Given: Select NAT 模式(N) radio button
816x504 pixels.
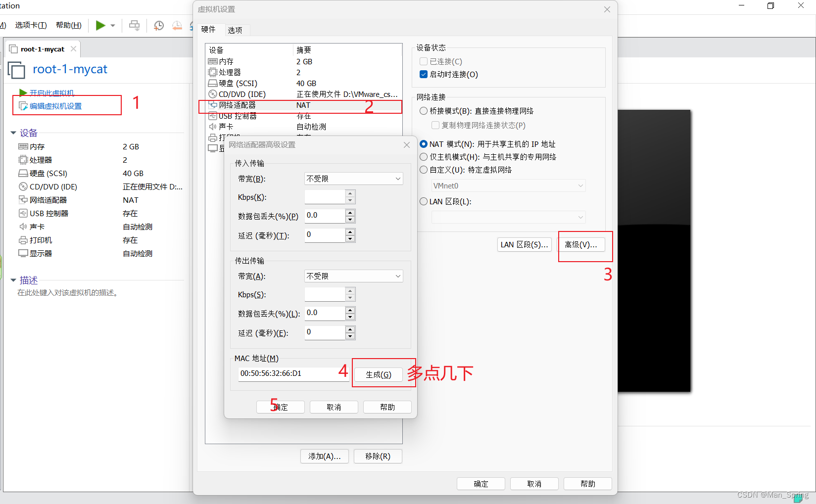Looking at the screenshot, I should [x=424, y=144].
